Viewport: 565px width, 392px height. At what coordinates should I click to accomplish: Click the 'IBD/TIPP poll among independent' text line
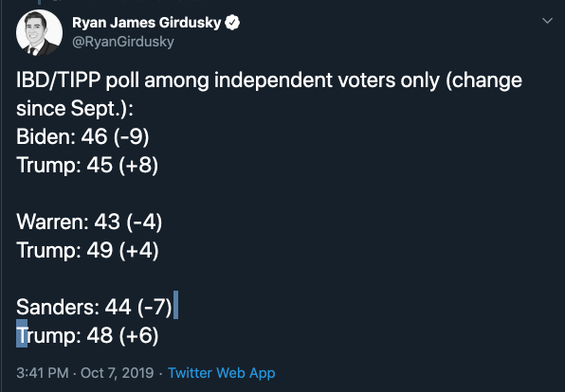click(174, 80)
